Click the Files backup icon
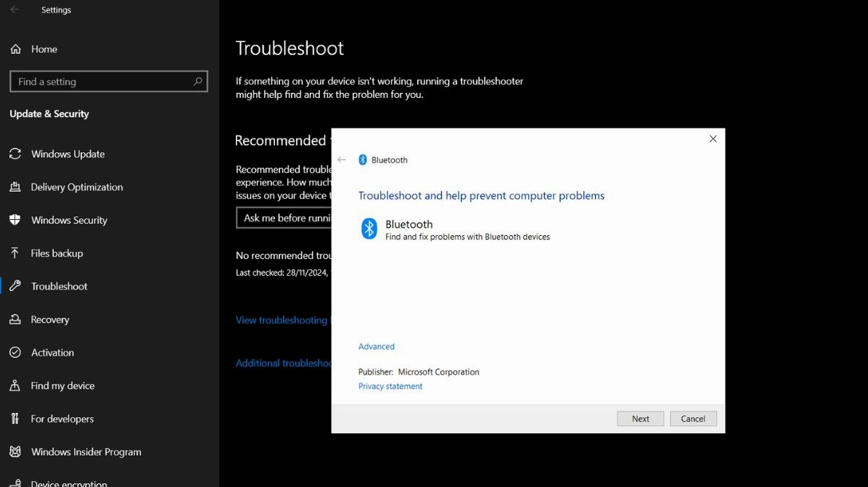The height and width of the screenshot is (487, 868). tap(16, 253)
